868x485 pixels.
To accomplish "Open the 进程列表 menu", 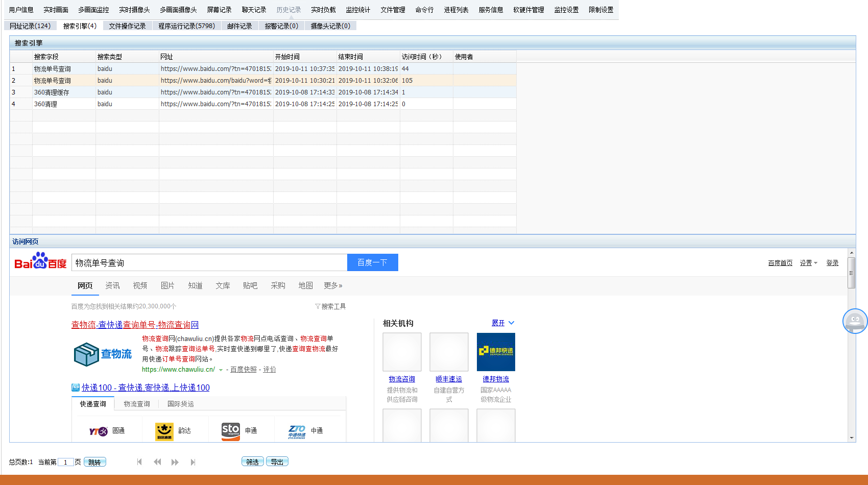I will 456,10.
